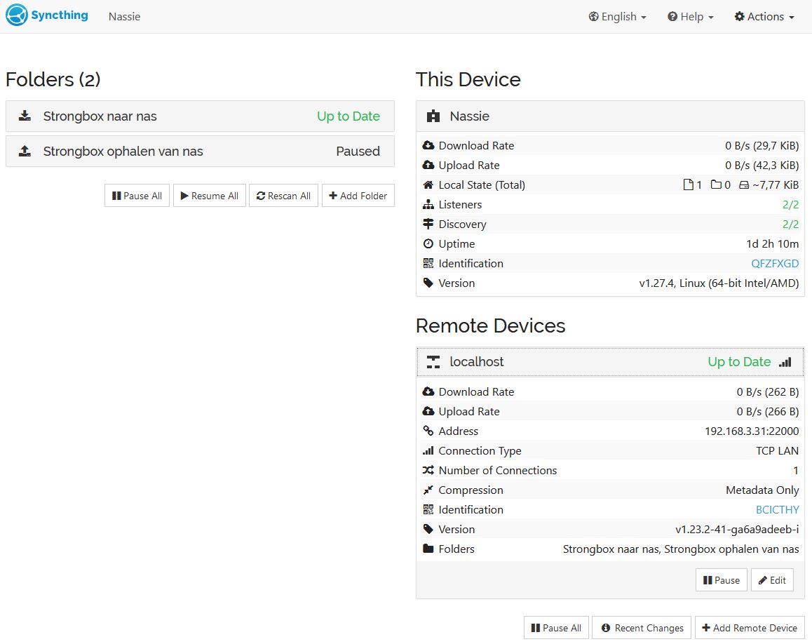Click the folder icon in localhost Folders row
The width and height of the screenshot is (812, 644).
click(428, 548)
